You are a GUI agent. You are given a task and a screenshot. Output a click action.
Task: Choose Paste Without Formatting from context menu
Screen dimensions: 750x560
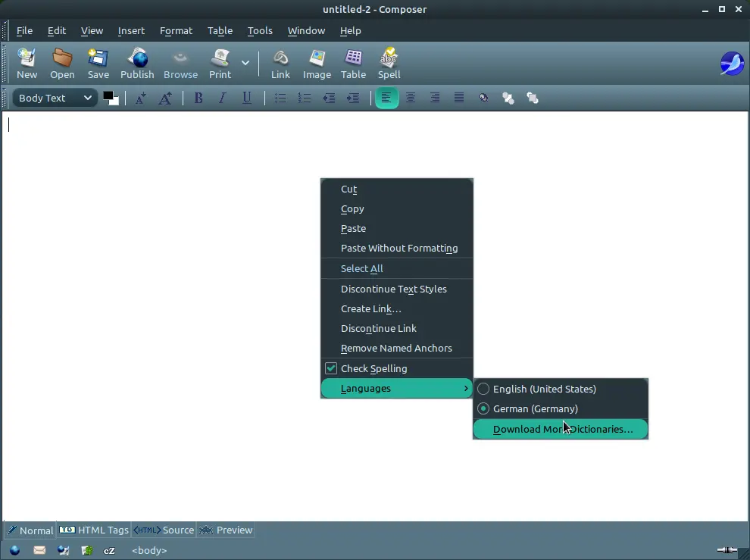399,248
